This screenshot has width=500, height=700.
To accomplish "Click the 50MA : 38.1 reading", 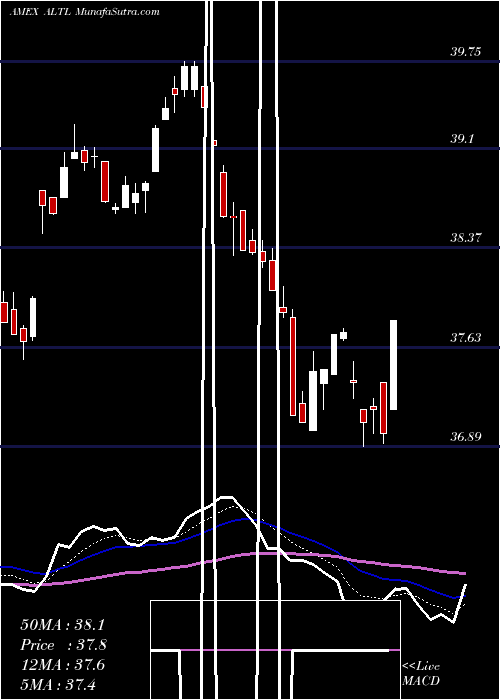I will tap(63, 625).
